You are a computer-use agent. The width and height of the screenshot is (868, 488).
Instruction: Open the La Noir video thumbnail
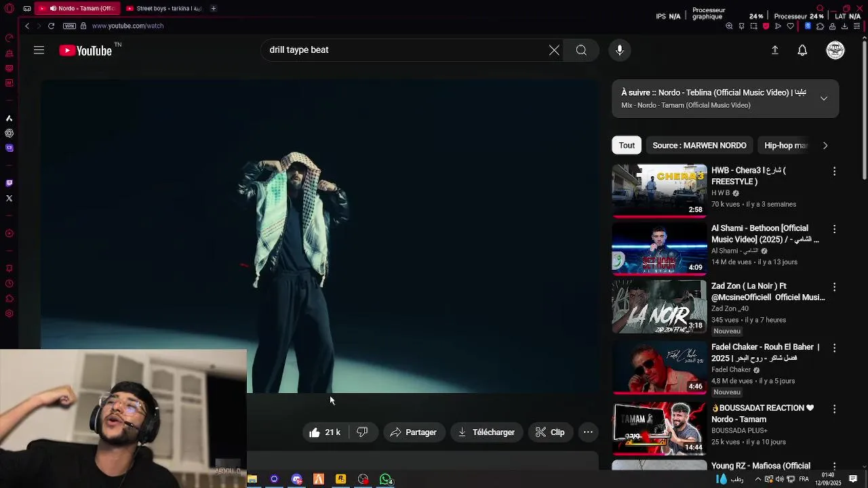tap(659, 306)
